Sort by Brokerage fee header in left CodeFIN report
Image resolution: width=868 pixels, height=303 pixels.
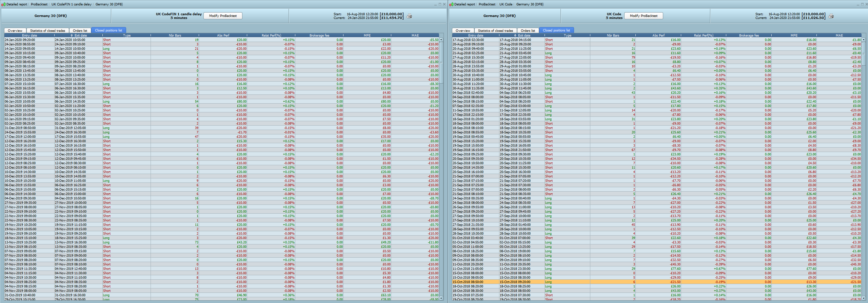[319, 35]
